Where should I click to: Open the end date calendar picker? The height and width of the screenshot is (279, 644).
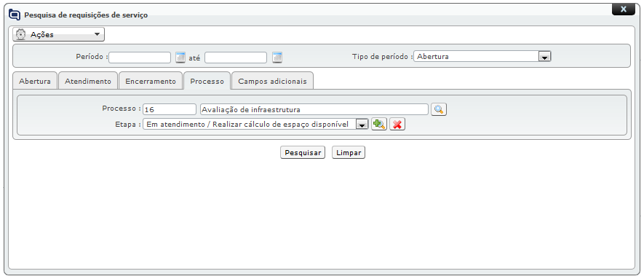point(277,58)
